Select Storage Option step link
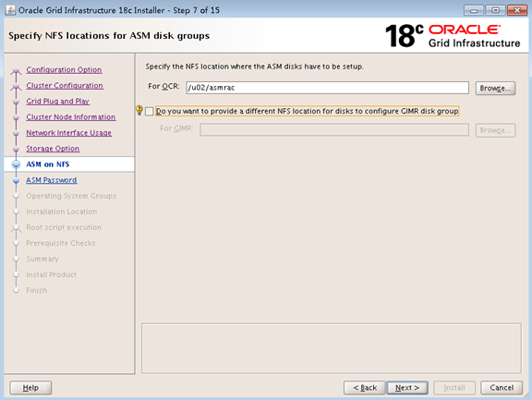This screenshot has width=532, height=400. (x=53, y=149)
